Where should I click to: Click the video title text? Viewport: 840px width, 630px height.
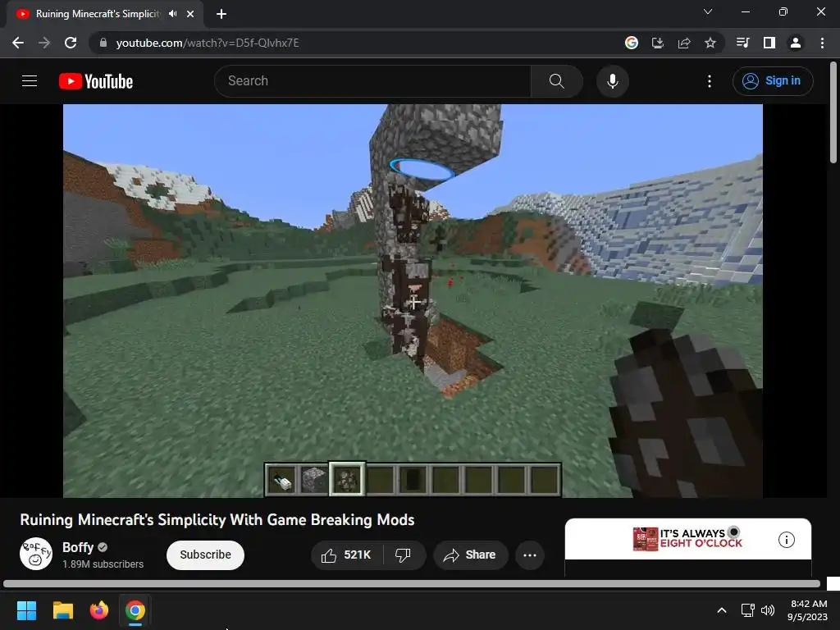point(217,520)
